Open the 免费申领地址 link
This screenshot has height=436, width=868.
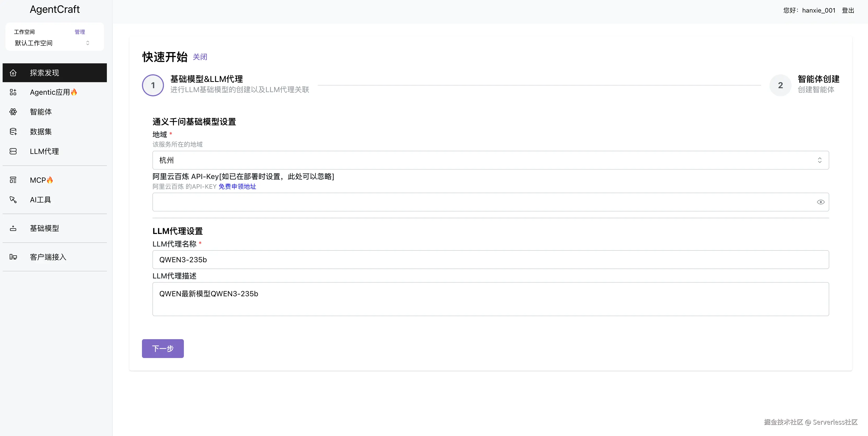click(x=237, y=187)
